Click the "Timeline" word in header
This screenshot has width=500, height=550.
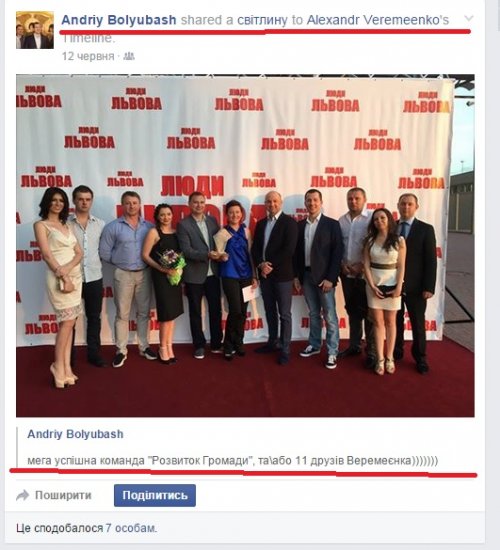pyautogui.click(x=89, y=38)
